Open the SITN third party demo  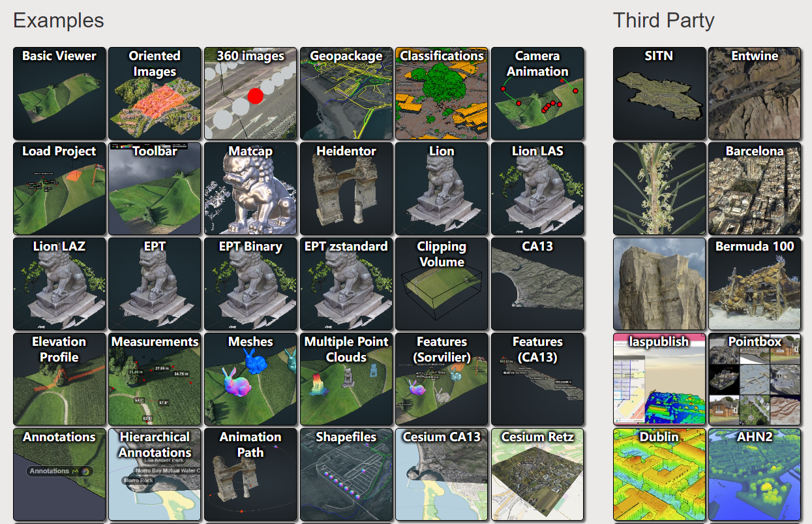pos(659,93)
